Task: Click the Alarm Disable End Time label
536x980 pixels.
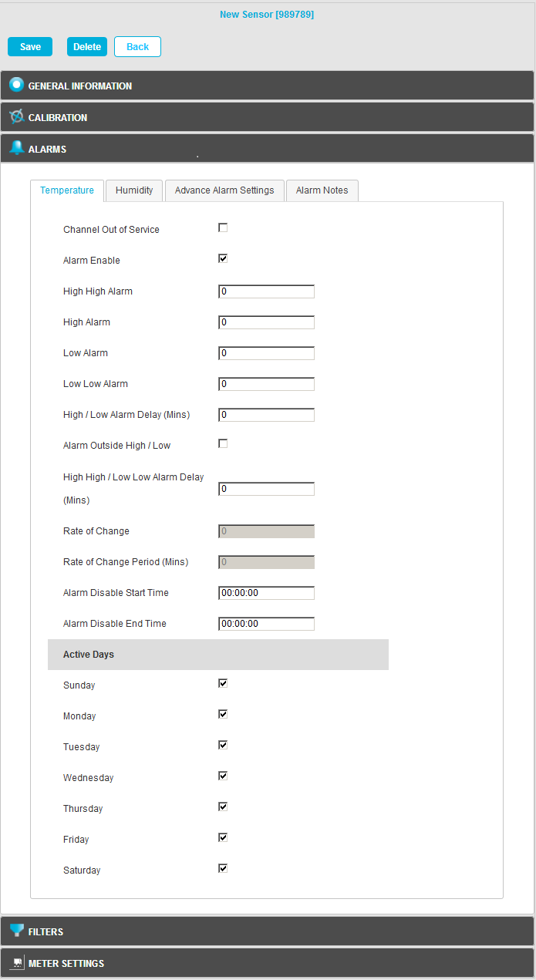Action: (x=115, y=624)
